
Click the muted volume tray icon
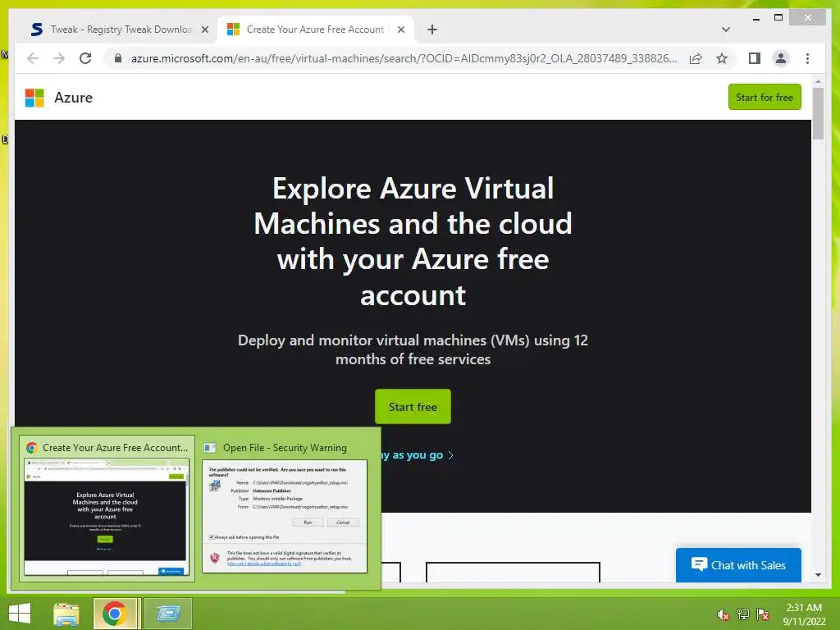724,614
